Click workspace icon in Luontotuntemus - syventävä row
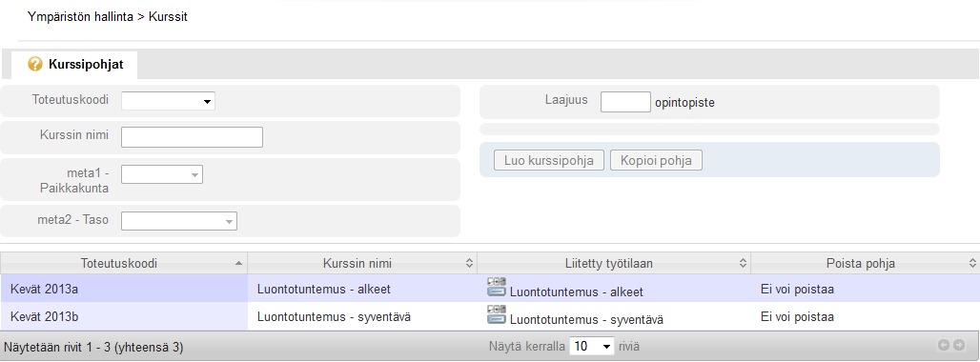Viewport: 980px width, 362px height. (x=497, y=314)
